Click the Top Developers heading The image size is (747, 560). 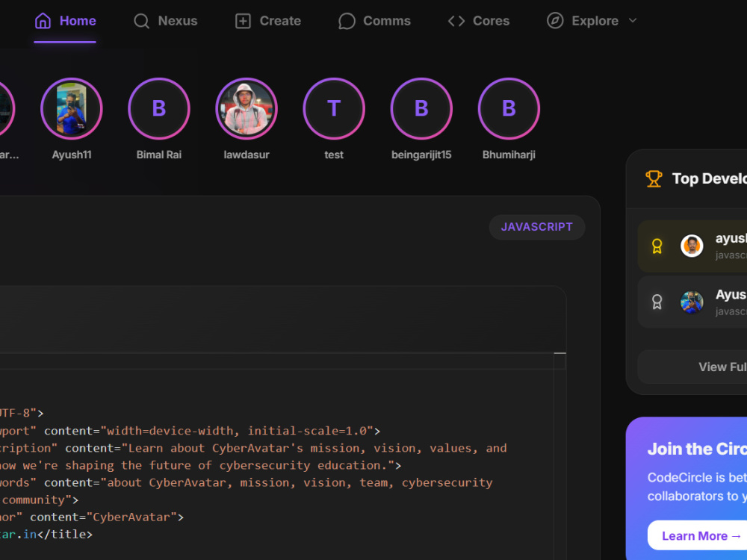pos(710,178)
